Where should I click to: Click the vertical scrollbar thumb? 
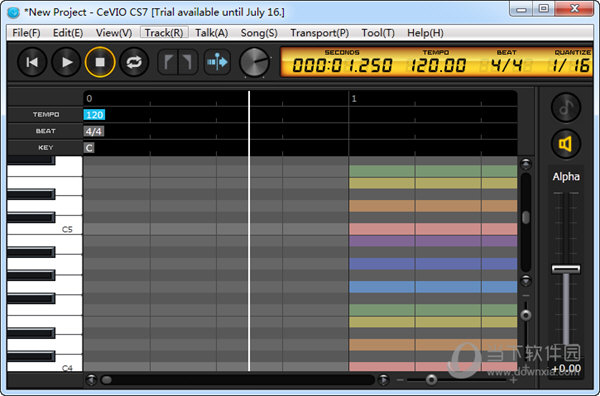tap(526, 217)
